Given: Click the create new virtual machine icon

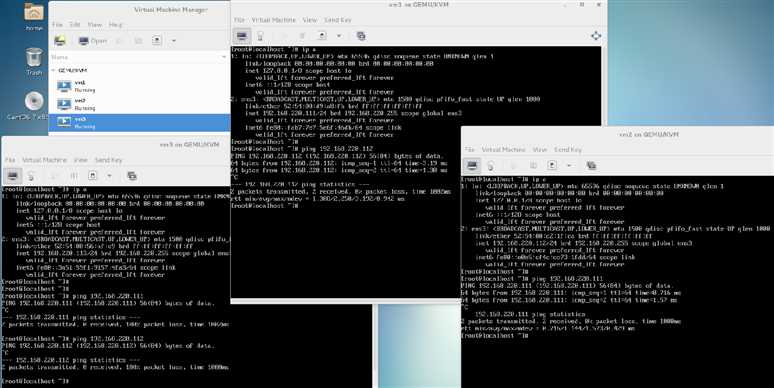Looking at the screenshot, I should [60, 40].
